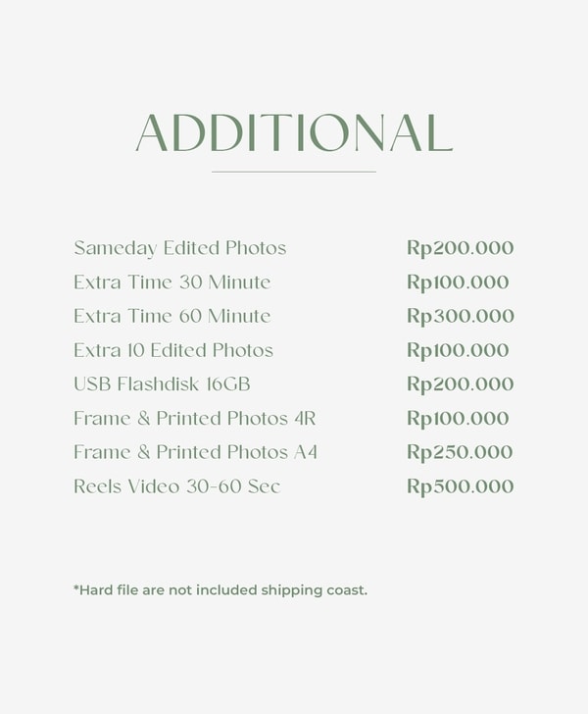Select the Sameday Edited Photos item
Screen dimensions: 588x714
pos(180,249)
